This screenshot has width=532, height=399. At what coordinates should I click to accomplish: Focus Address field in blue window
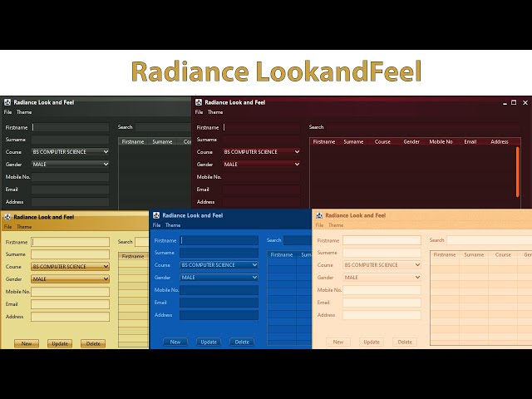(219, 315)
